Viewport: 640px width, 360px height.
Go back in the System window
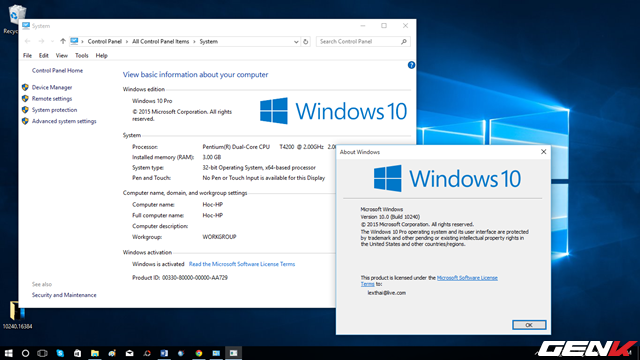point(27,41)
